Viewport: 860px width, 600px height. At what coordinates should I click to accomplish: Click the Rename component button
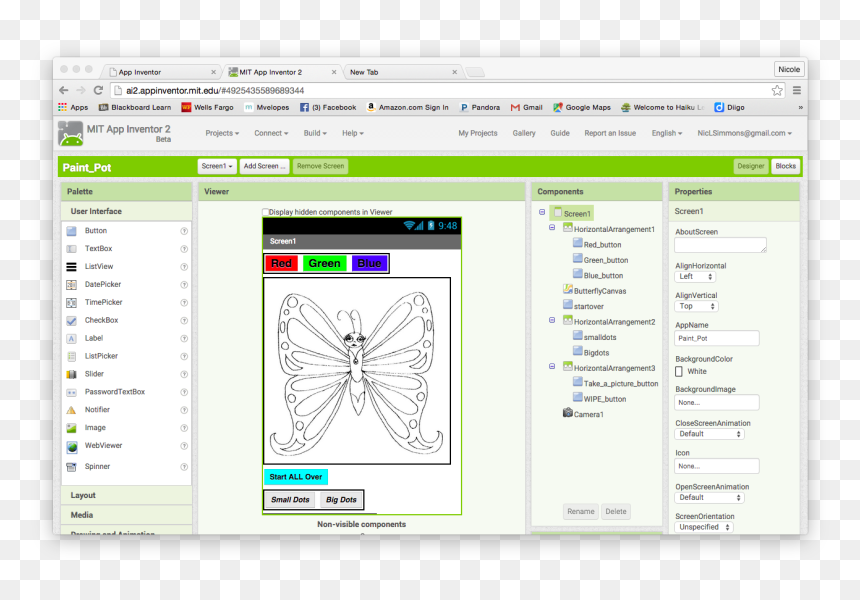click(x=581, y=512)
